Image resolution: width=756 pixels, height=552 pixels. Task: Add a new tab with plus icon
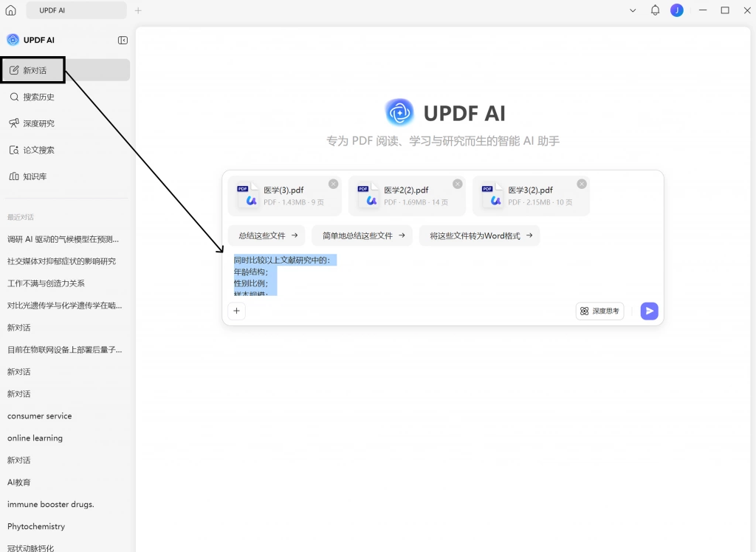[138, 10]
